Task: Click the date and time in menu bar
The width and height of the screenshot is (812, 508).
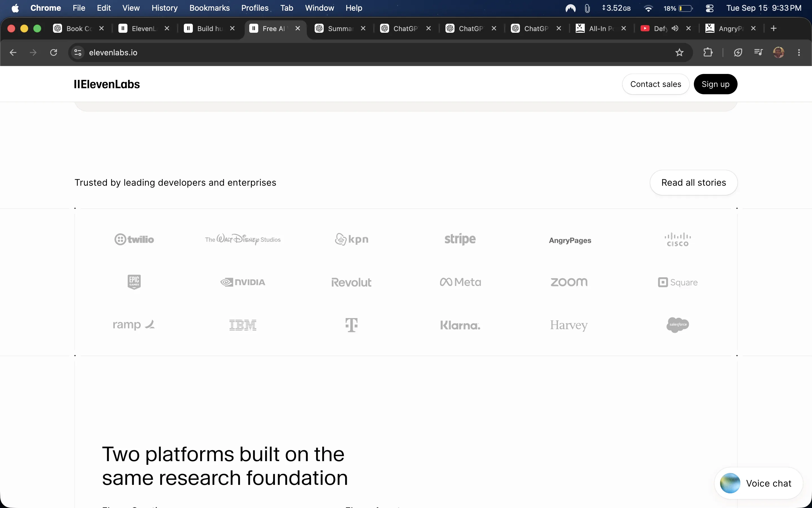Action: pos(764,8)
